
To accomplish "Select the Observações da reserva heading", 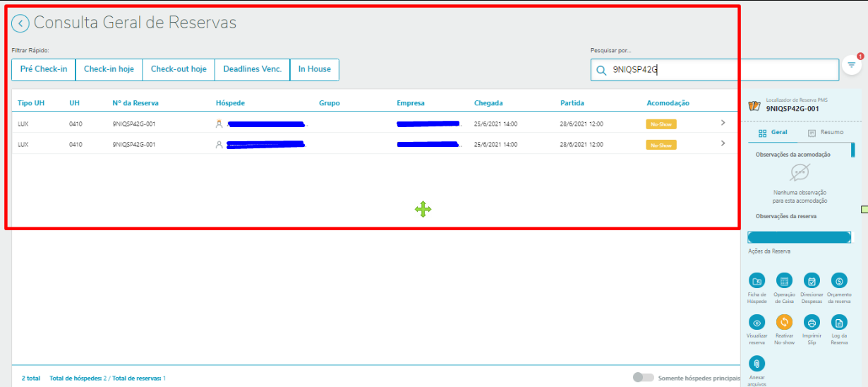I will pos(786,216).
